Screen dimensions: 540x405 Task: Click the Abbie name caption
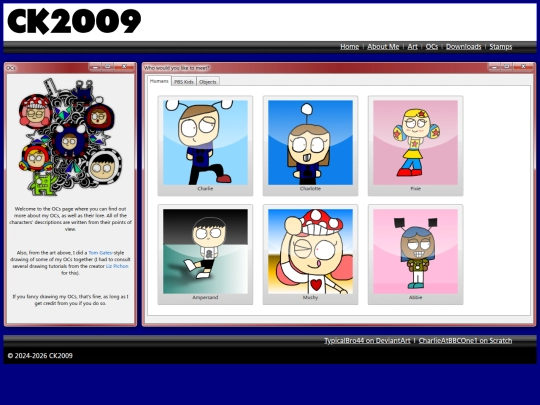pyautogui.click(x=415, y=297)
